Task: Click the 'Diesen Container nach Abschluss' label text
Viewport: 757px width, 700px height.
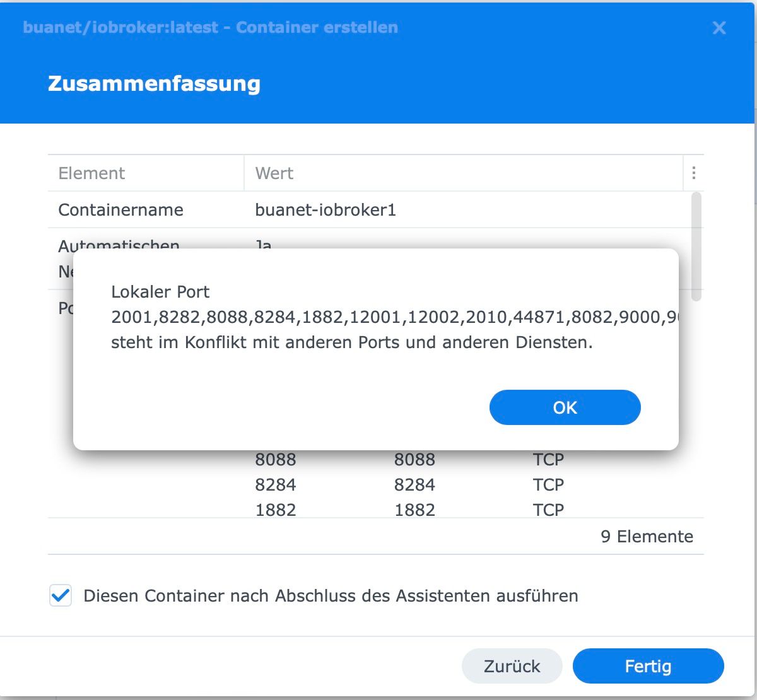Action: [x=331, y=596]
